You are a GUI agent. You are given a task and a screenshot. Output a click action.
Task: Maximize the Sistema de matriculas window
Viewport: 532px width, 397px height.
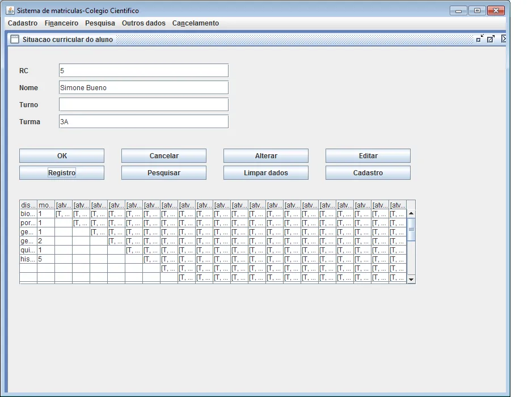pyautogui.click(x=477, y=11)
